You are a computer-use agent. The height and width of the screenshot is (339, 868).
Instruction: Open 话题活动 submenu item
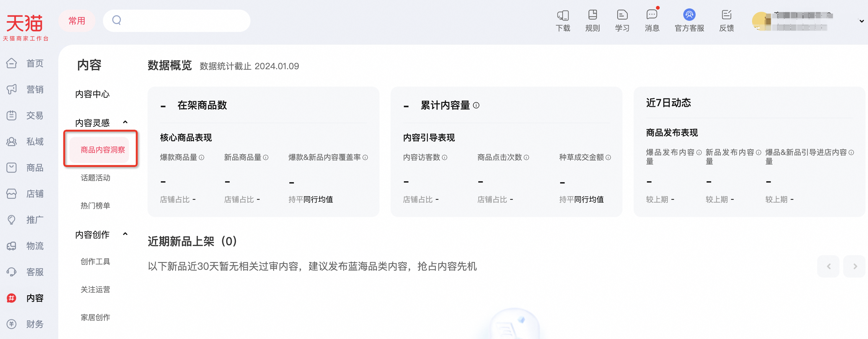95,178
